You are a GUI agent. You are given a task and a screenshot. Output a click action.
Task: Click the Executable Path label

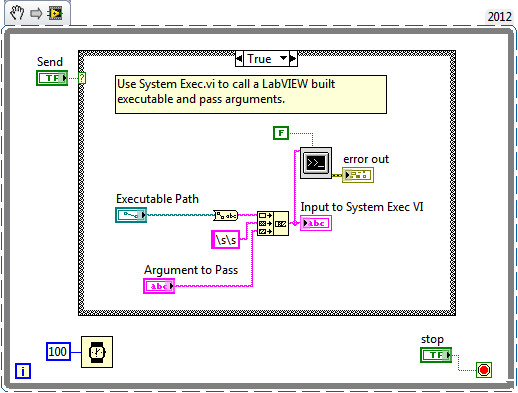[x=157, y=199]
